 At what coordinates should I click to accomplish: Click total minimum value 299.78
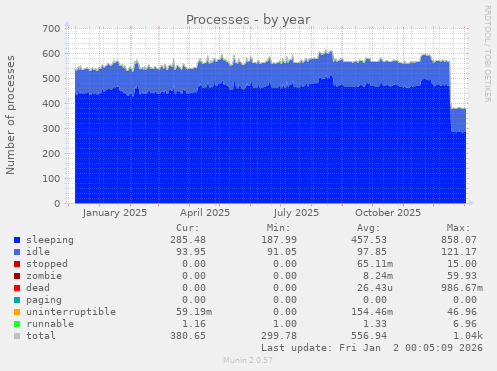pos(279,336)
